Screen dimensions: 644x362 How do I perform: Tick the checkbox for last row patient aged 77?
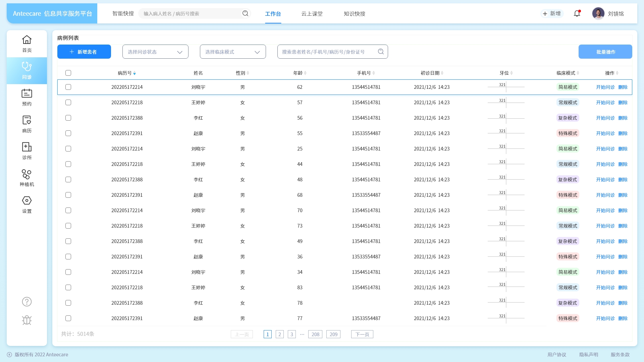[x=68, y=318]
